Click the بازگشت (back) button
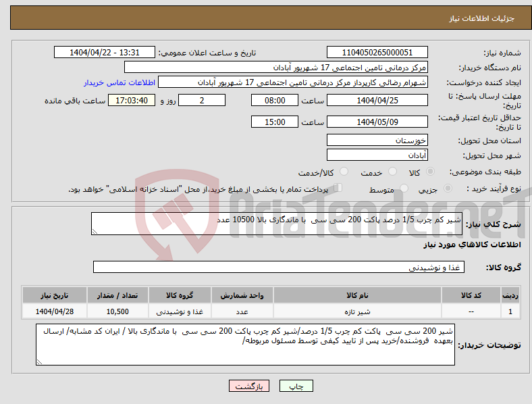Image resolution: width=532 pixels, height=404 pixels. [x=249, y=386]
